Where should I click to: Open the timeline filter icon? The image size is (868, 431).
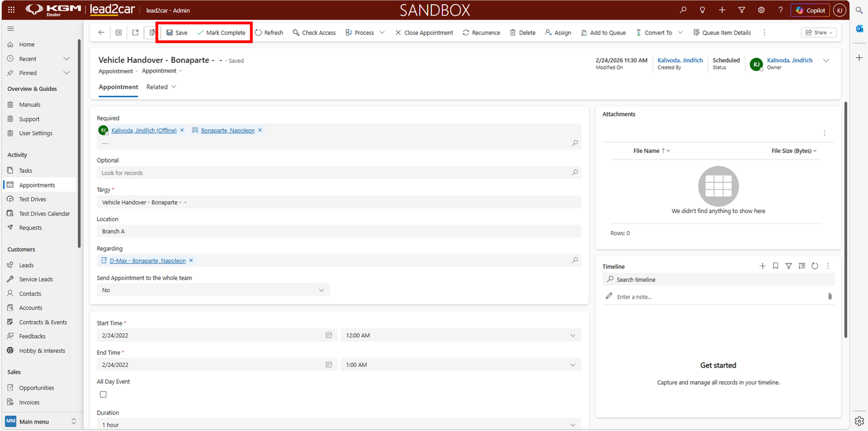pyautogui.click(x=789, y=266)
